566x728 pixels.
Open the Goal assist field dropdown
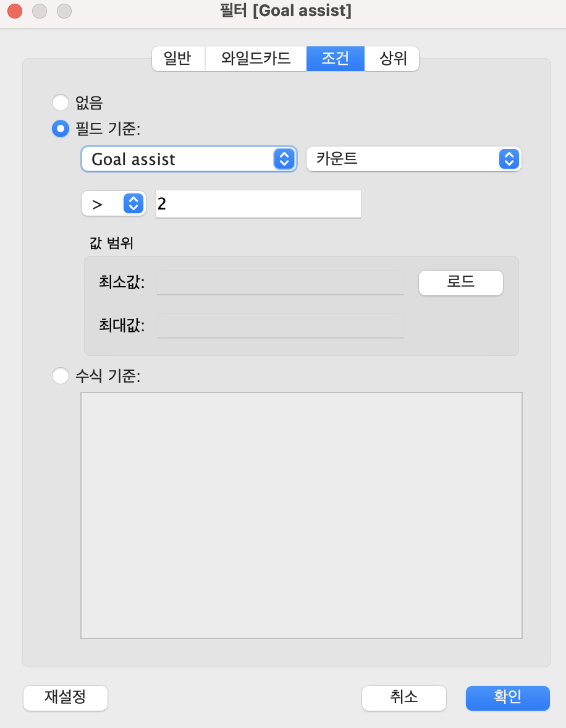(x=188, y=159)
